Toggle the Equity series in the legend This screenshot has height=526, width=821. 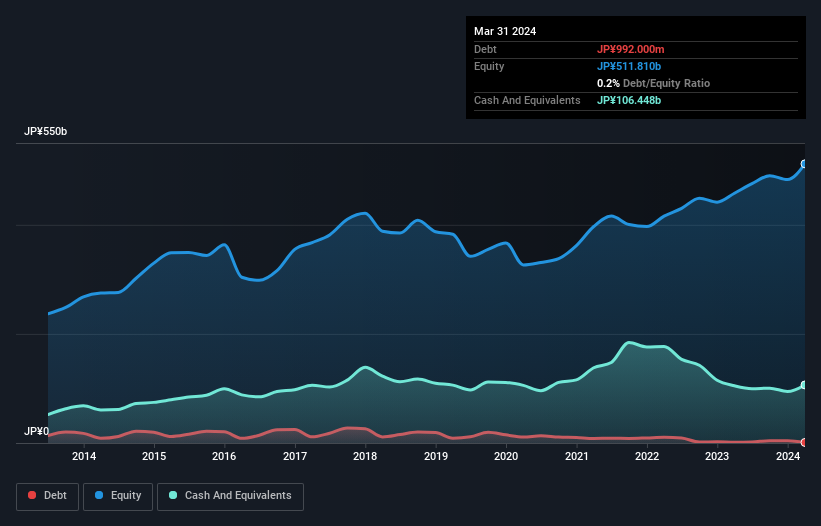point(118,496)
